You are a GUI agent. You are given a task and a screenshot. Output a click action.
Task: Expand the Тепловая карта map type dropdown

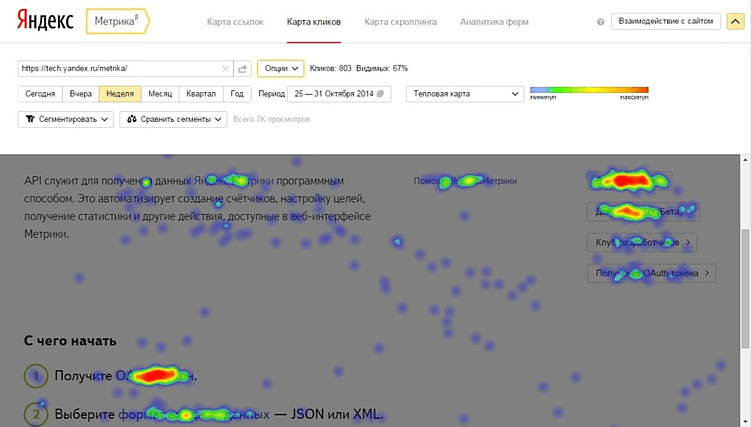tap(465, 94)
